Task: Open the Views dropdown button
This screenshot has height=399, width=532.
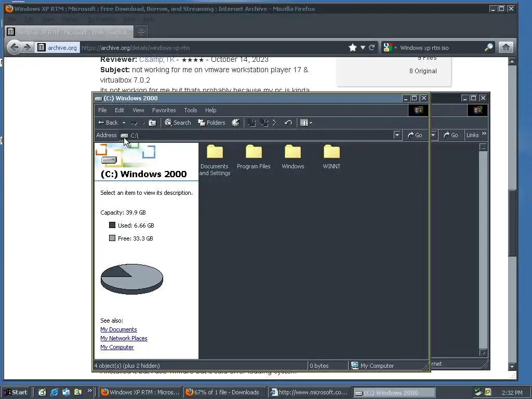Action: pyautogui.click(x=306, y=123)
